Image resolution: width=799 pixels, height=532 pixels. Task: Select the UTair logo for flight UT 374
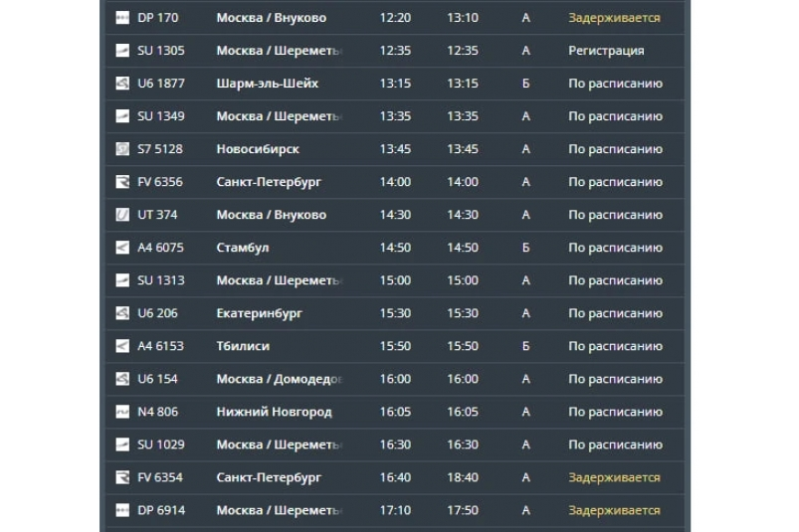pyautogui.click(x=122, y=215)
